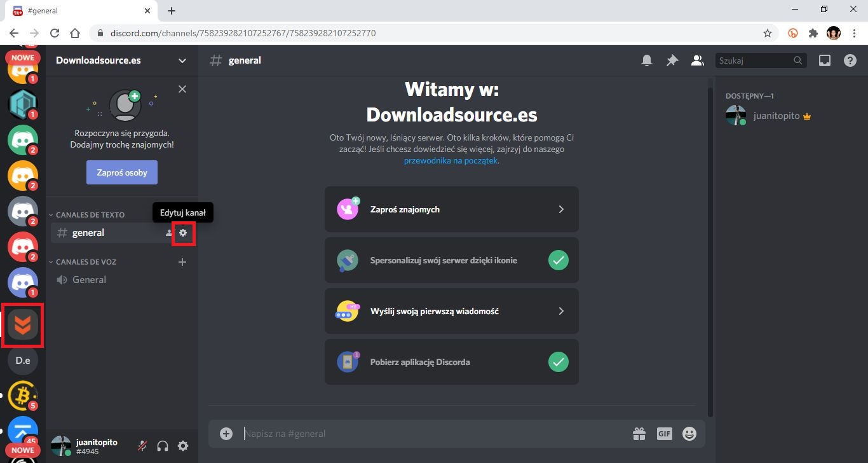Open the teal hexagon logo server
868x463 pixels.
point(23,104)
